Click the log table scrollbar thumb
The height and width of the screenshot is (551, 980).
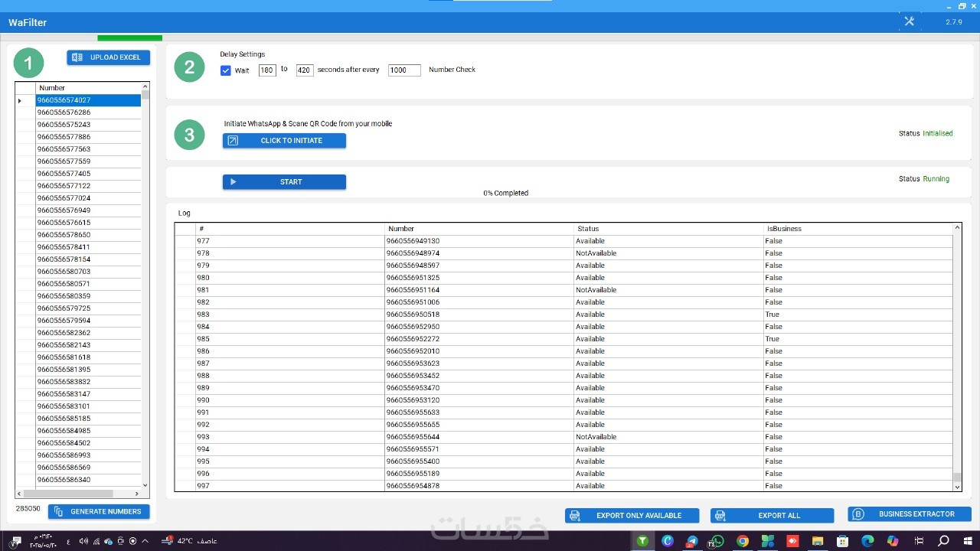click(x=957, y=478)
